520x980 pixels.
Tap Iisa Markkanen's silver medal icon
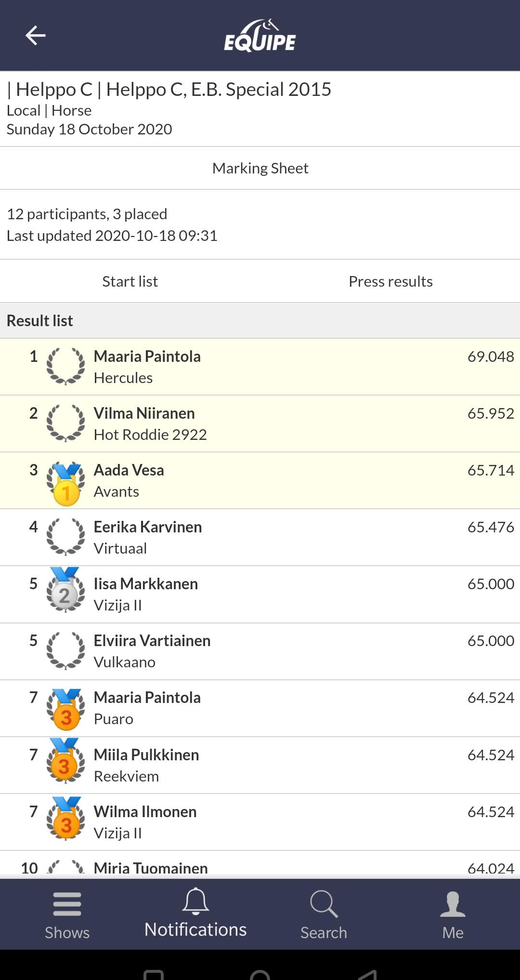65,590
